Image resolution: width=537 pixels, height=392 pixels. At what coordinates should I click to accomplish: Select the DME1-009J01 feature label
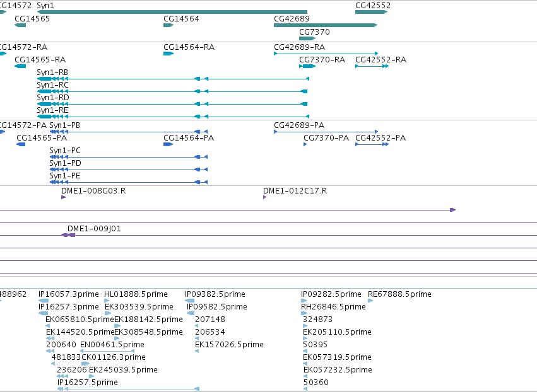[x=94, y=229]
